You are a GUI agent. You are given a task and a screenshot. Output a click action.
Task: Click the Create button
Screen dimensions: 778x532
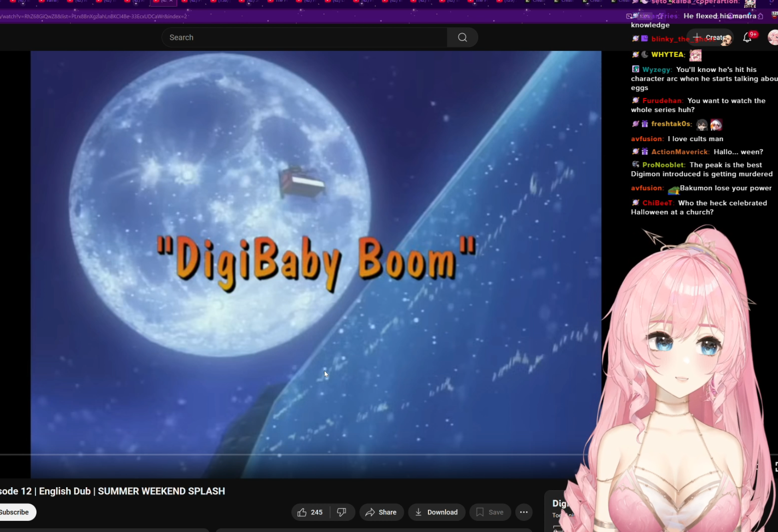click(710, 37)
